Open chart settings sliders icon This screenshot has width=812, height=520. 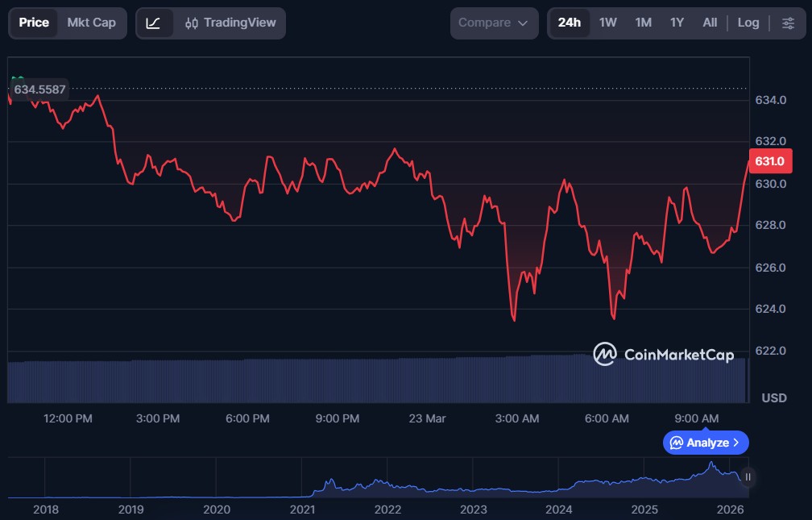click(x=788, y=23)
